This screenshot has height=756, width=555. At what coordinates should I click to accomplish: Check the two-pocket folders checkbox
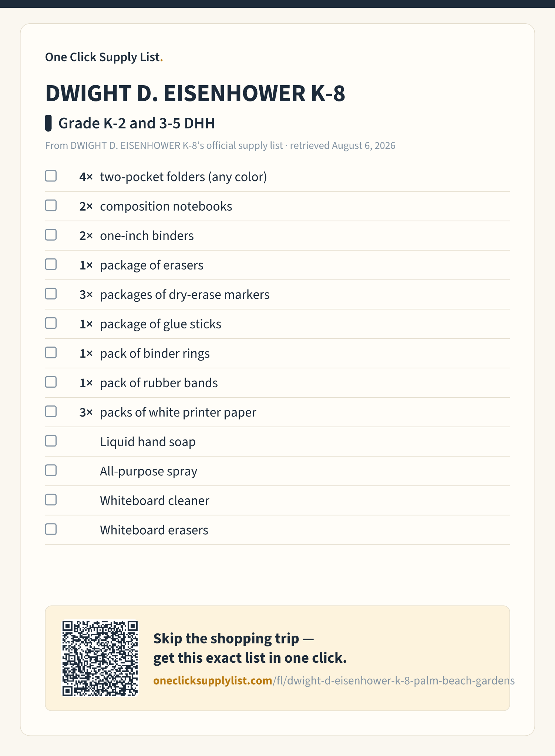tap(51, 176)
